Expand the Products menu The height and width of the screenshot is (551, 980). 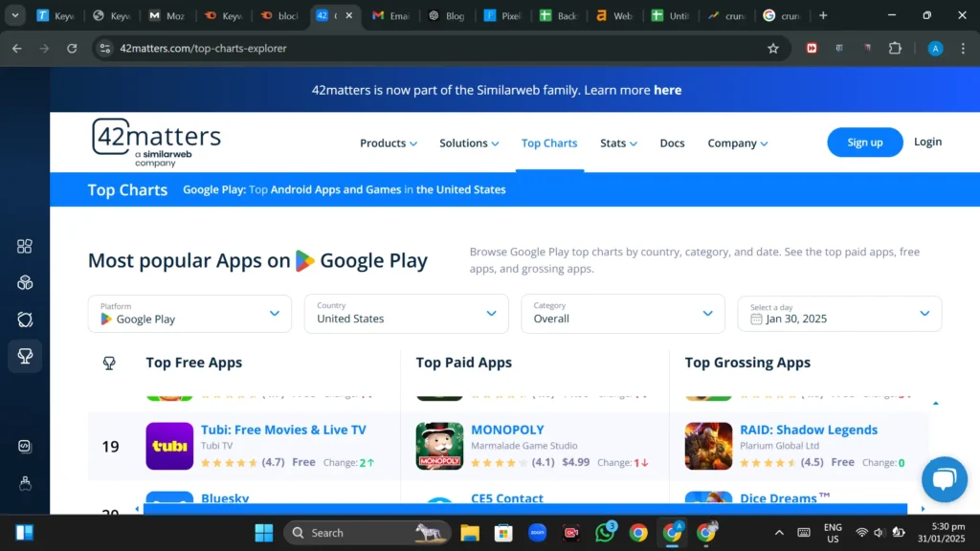389,143
